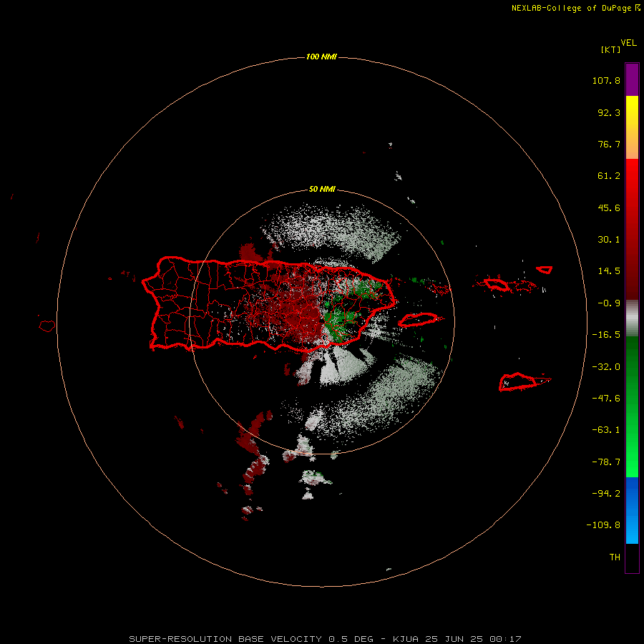Click the St. Croix island outline in the southeast
The image size is (644, 644).
525,382
